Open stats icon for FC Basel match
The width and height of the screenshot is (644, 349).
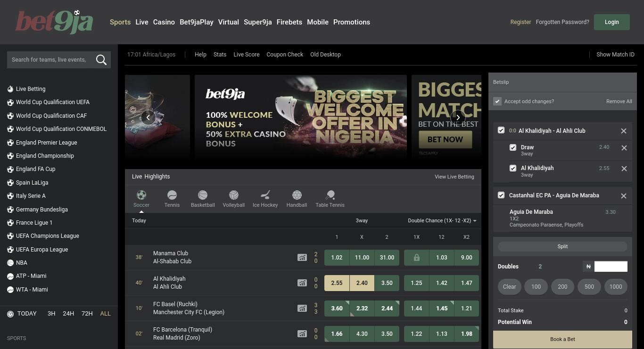[302, 308]
